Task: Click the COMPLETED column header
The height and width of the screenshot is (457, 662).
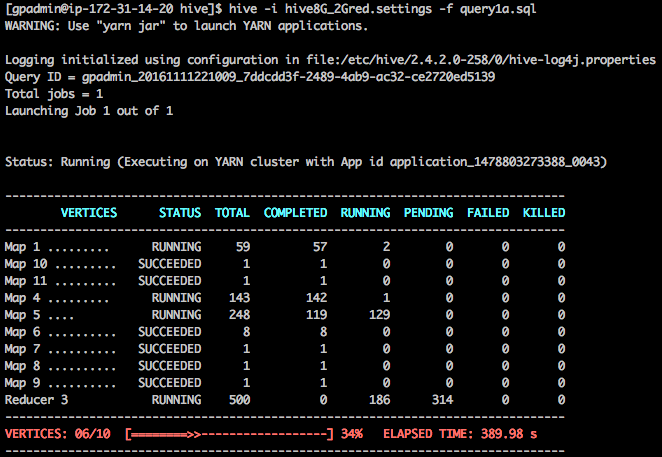Action: tap(295, 212)
